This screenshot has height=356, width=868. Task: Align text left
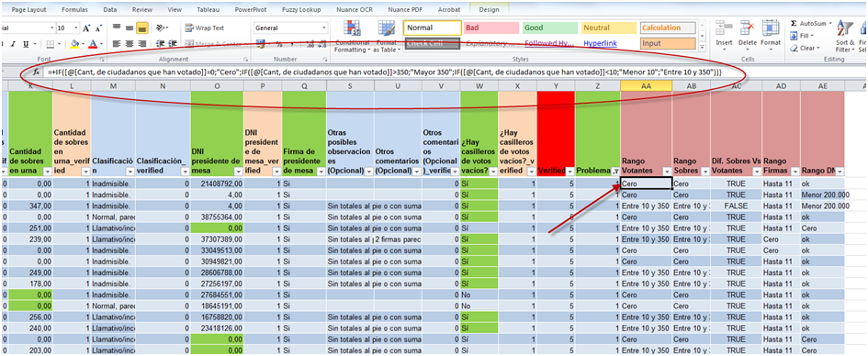coord(117,44)
